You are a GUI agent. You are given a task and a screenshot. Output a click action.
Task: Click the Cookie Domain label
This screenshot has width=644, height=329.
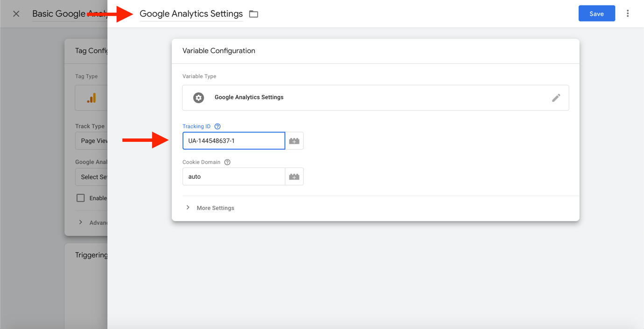point(202,162)
